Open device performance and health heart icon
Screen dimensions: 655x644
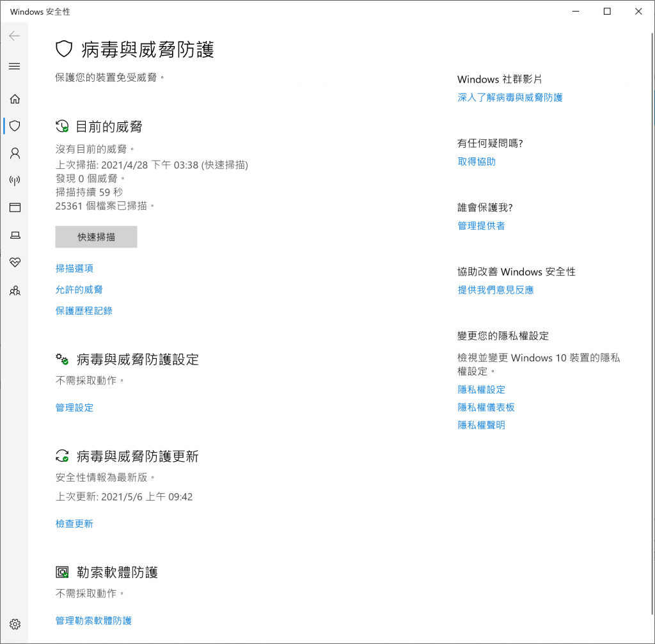pyautogui.click(x=15, y=262)
